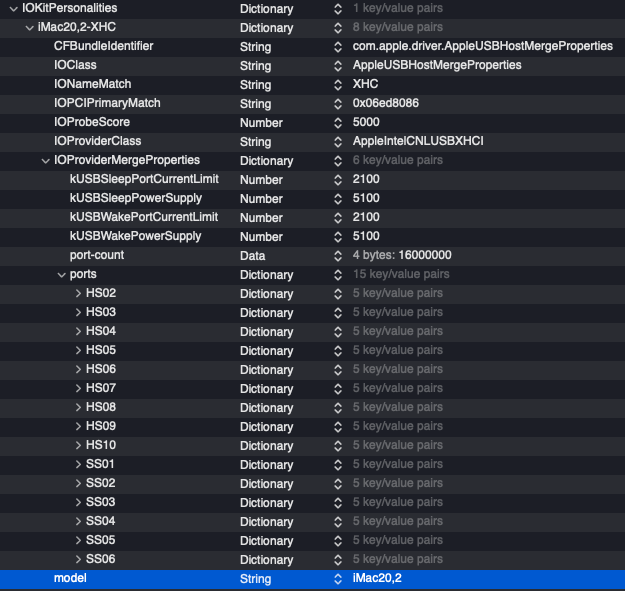The height and width of the screenshot is (591, 625).
Task: Select the model key row
Action: click(312, 579)
